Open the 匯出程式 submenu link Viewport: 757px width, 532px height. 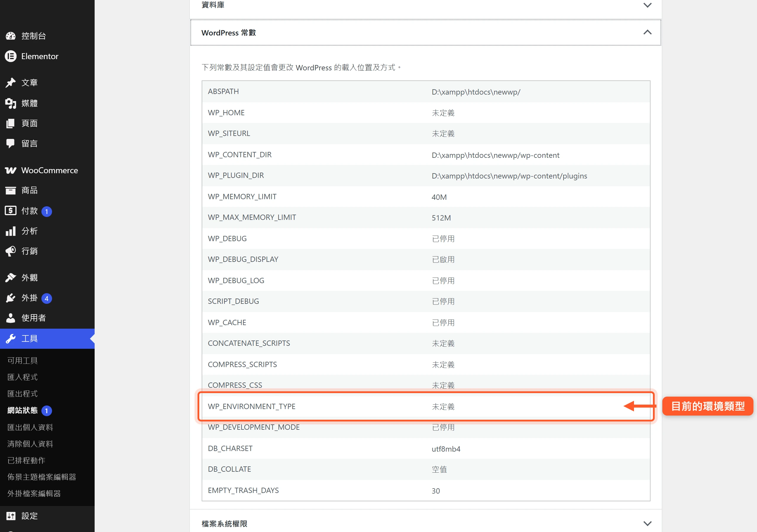(22, 394)
